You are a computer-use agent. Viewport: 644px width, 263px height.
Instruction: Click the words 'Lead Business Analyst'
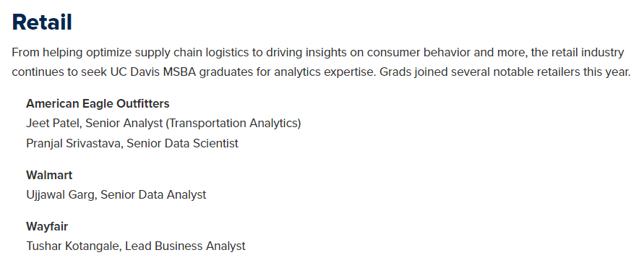(x=185, y=246)
